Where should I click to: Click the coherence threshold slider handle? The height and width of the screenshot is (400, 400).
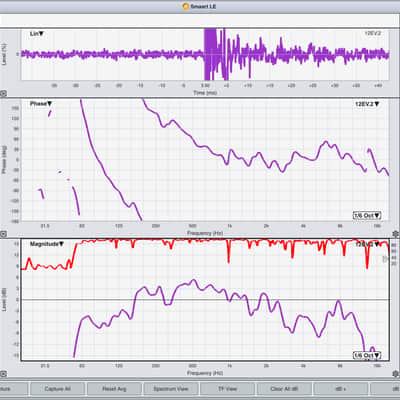[386, 259]
